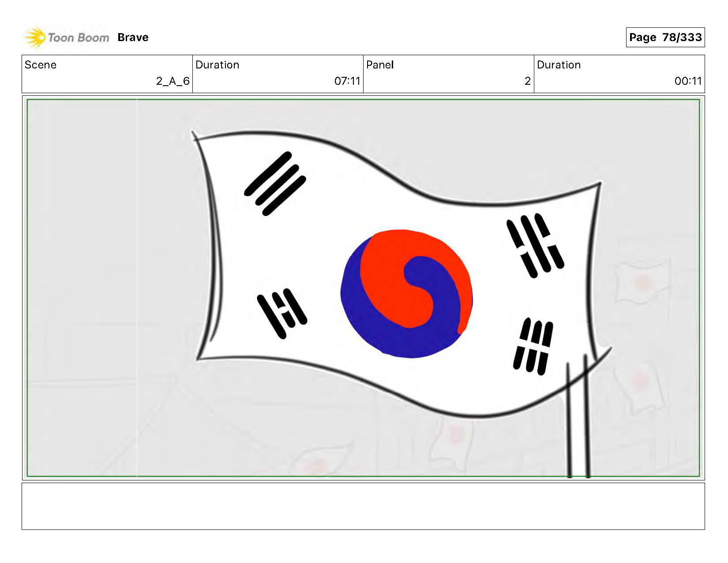
Task: Select panel duration value '00:11'
Action: pyautogui.click(x=688, y=81)
